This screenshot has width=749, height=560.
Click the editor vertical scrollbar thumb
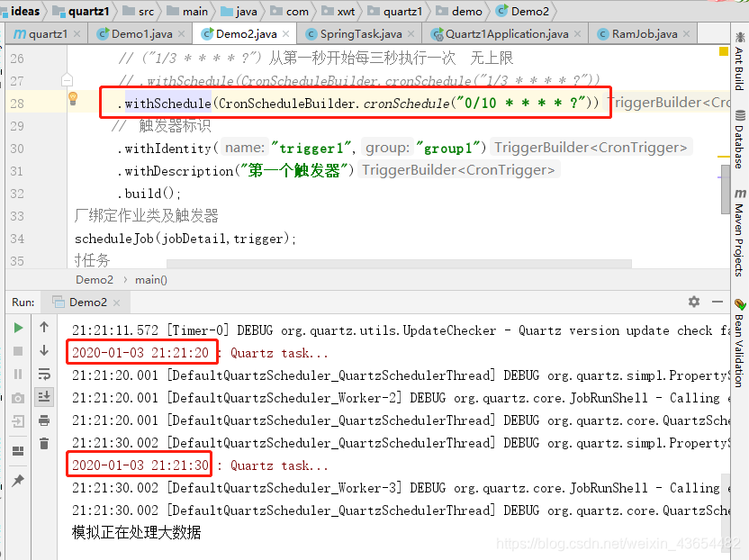725,189
